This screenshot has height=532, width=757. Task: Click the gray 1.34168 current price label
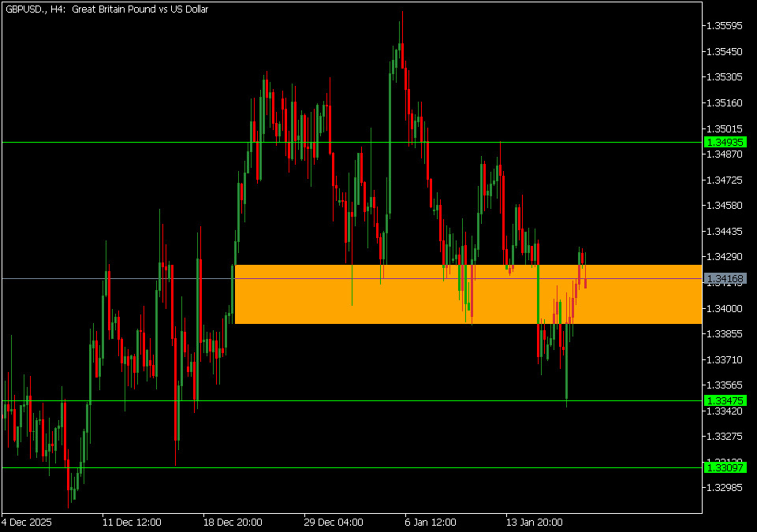tap(724, 278)
